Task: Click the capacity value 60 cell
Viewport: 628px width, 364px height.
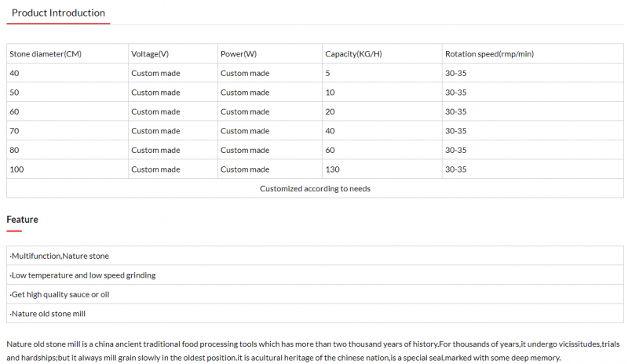Action: [x=330, y=150]
